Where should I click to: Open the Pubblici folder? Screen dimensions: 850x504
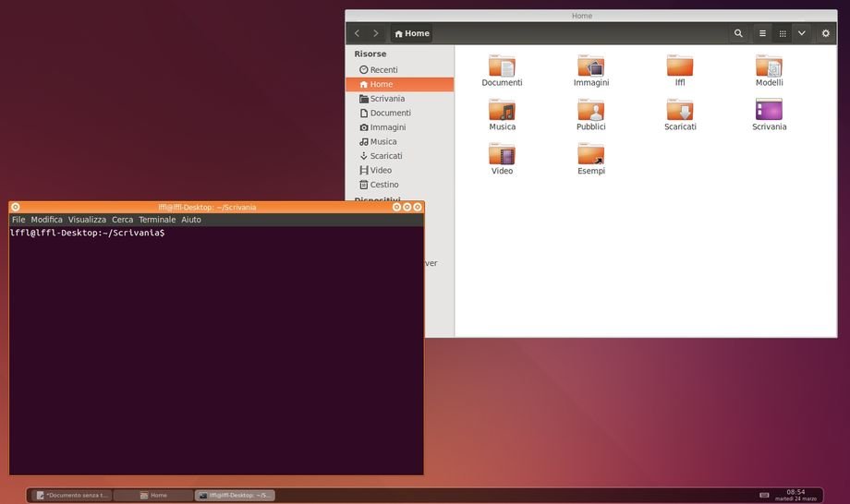point(590,111)
